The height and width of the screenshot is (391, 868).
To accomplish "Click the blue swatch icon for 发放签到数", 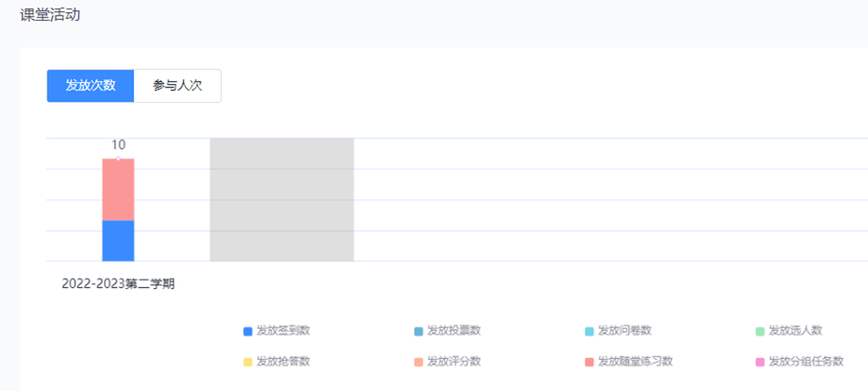I will 248,331.
